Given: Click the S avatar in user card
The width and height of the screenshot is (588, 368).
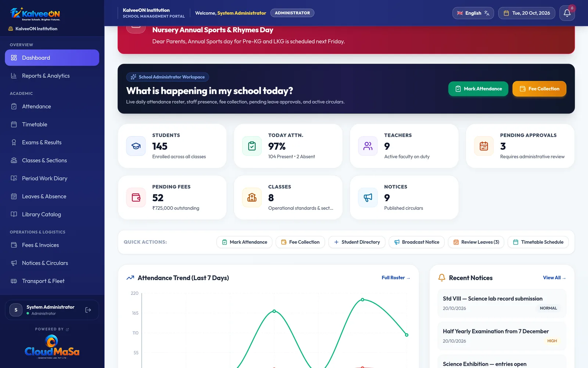Looking at the screenshot, I should point(16,310).
